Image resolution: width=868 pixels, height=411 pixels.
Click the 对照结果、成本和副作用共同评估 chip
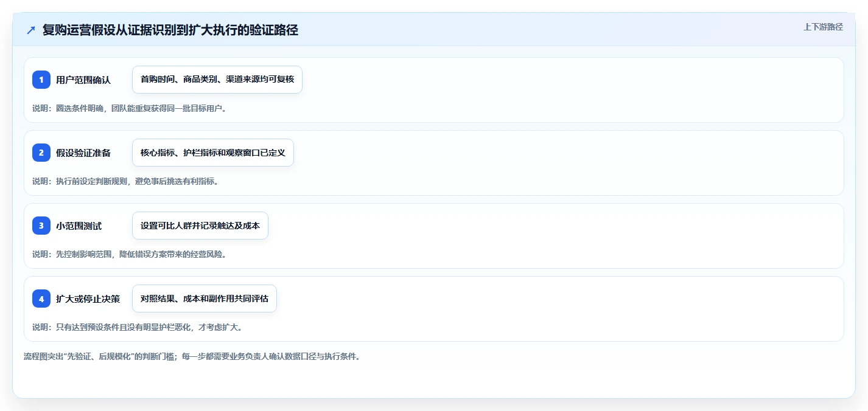click(x=205, y=299)
